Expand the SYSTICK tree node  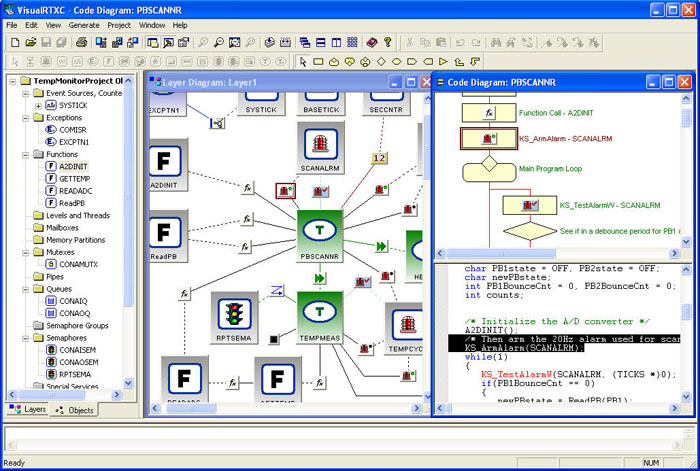(x=38, y=106)
